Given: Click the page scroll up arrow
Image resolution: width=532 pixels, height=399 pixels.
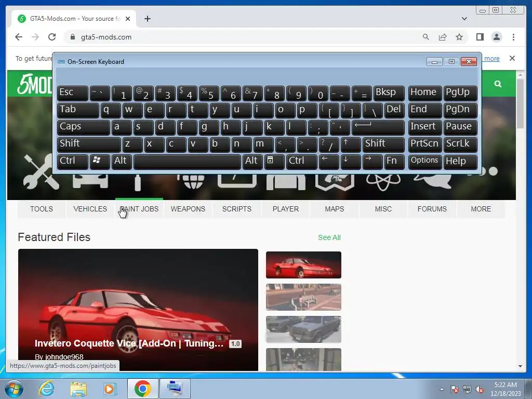Looking at the screenshot, I should tap(520, 75).
